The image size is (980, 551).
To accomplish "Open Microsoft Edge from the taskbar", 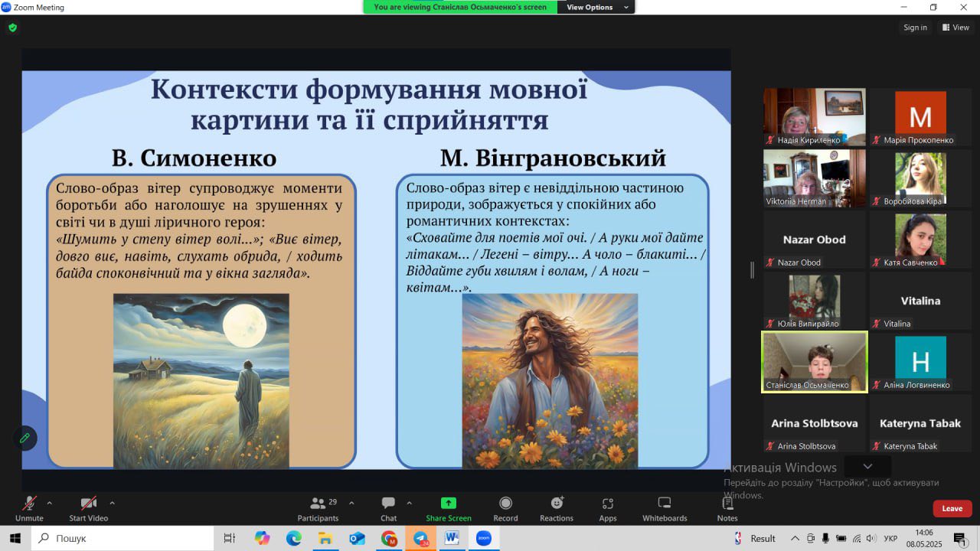I will pos(294,538).
